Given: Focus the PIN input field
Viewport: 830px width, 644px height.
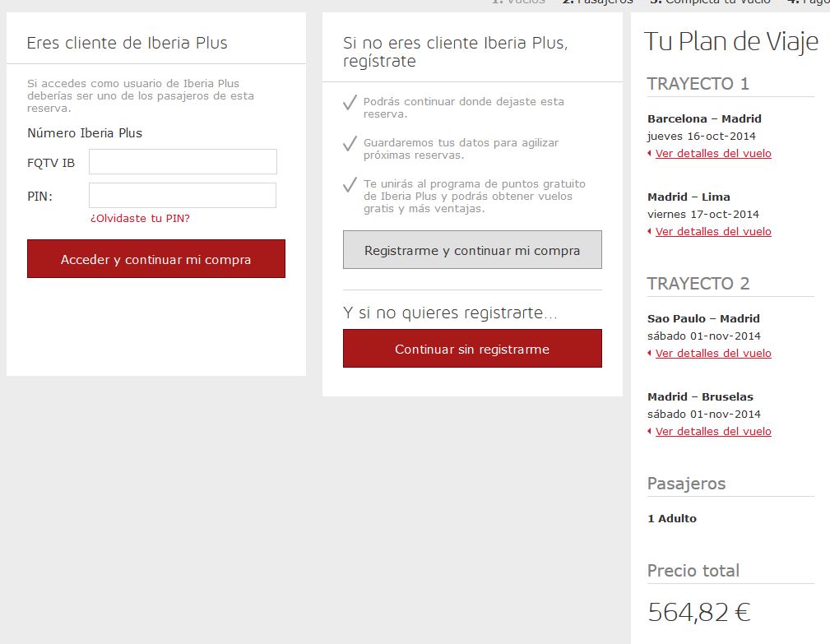Looking at the screenshot, I should pyautogui.click(x=183, y=196).
